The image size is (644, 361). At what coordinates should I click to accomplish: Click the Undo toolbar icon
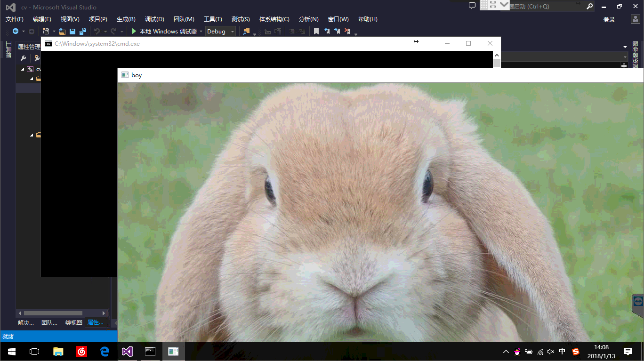97,31
